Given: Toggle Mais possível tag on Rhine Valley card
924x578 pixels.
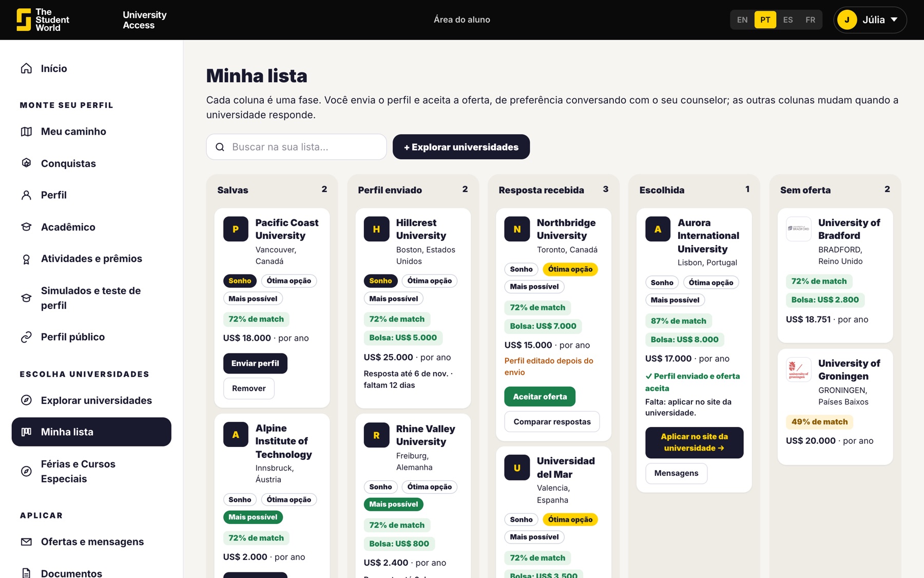Looking at the screenshot, I should click(393, 505).
